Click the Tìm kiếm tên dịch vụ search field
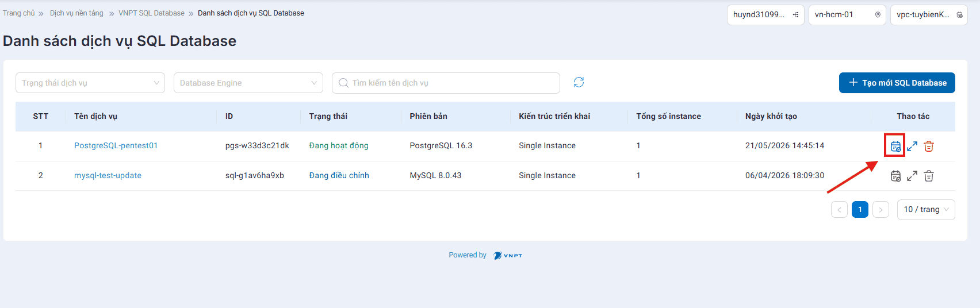Image resolution: width=980 pixels, height=308 pixels. pyautogui.click(x=446, y=83)
